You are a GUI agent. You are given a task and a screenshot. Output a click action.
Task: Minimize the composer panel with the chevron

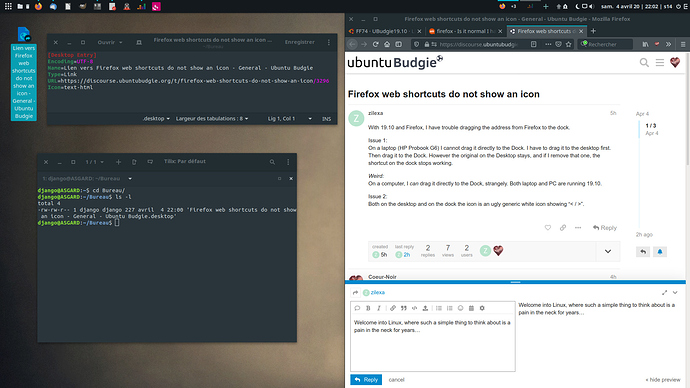675,293
